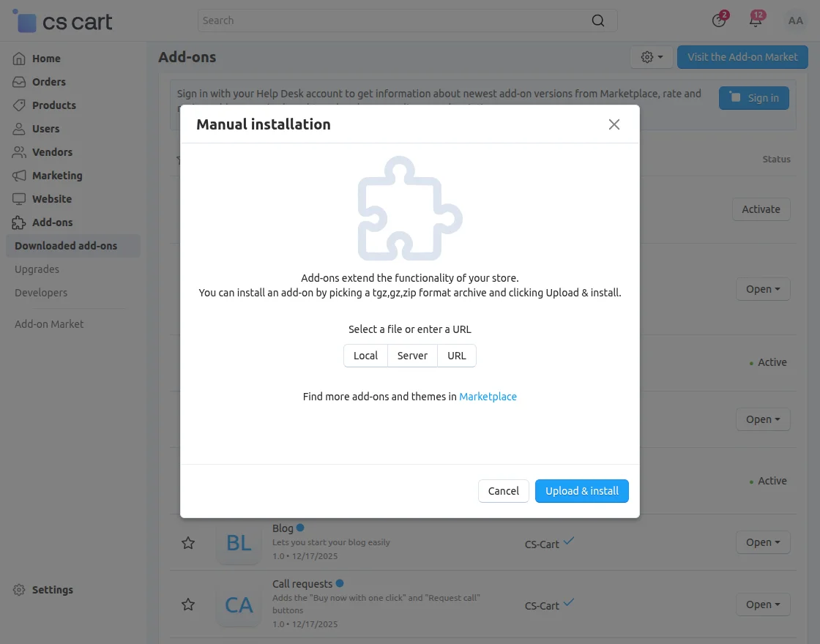Open the dropdown on the Blog add-on row

[x=763, y=542]
